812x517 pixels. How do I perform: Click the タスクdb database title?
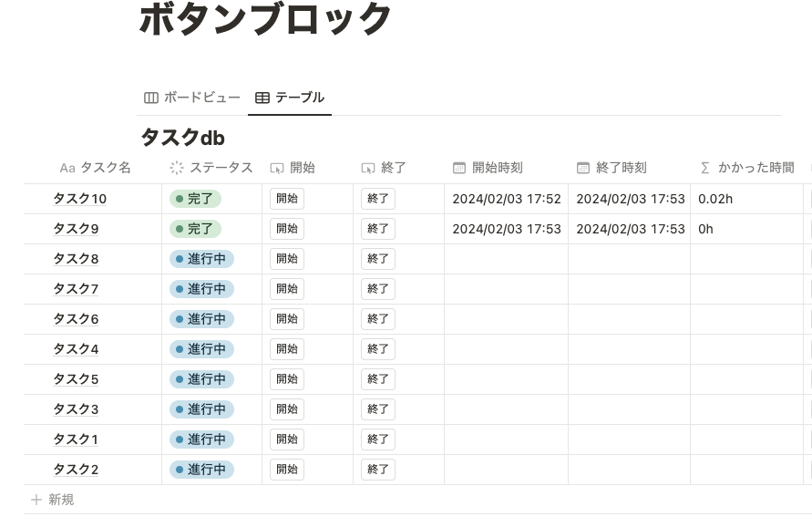point(183,138)
